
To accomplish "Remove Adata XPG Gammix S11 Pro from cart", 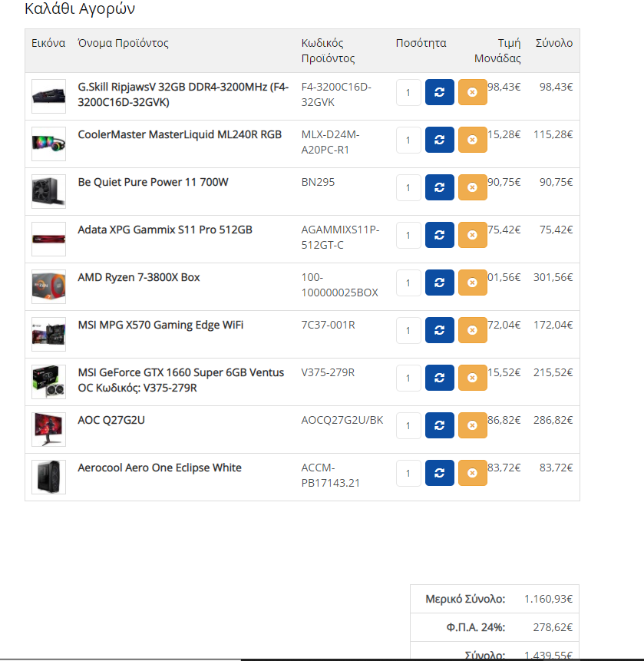I will point(473,235).
